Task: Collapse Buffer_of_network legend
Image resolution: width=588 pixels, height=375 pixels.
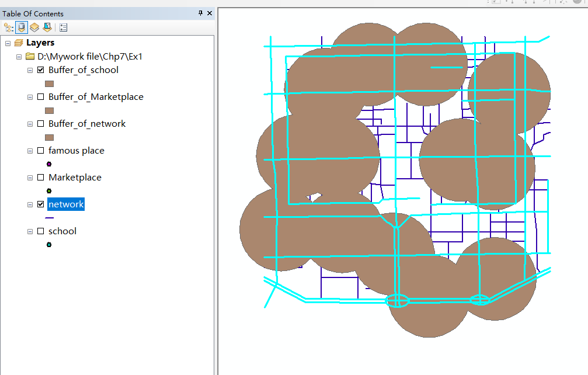Action: [30, 124]
